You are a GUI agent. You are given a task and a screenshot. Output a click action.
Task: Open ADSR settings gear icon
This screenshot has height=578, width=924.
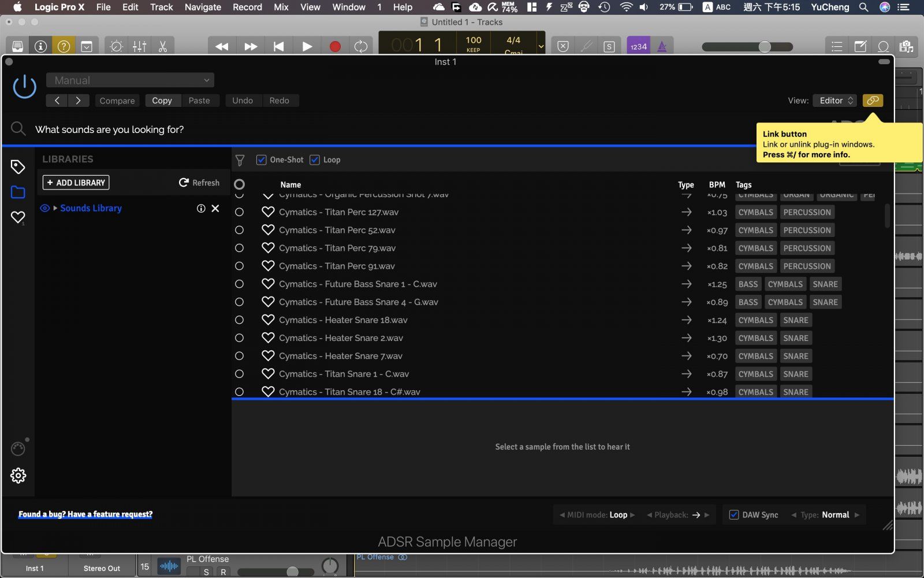18,476
